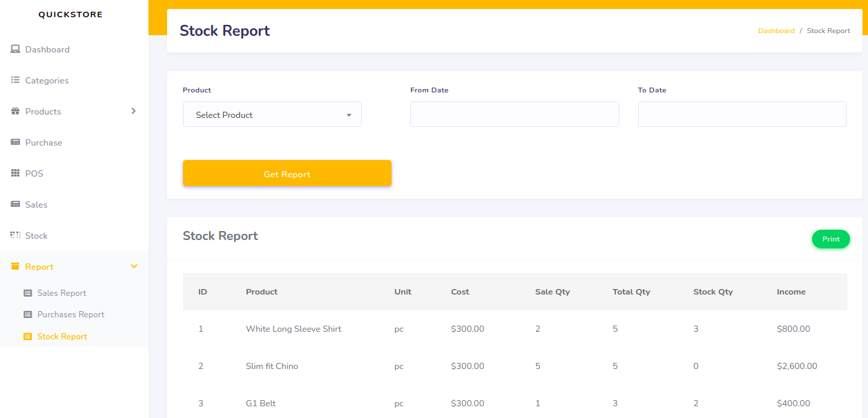868x418 pixels.
Task: Open Sales Report submenu link
Action: coord(61,293)
